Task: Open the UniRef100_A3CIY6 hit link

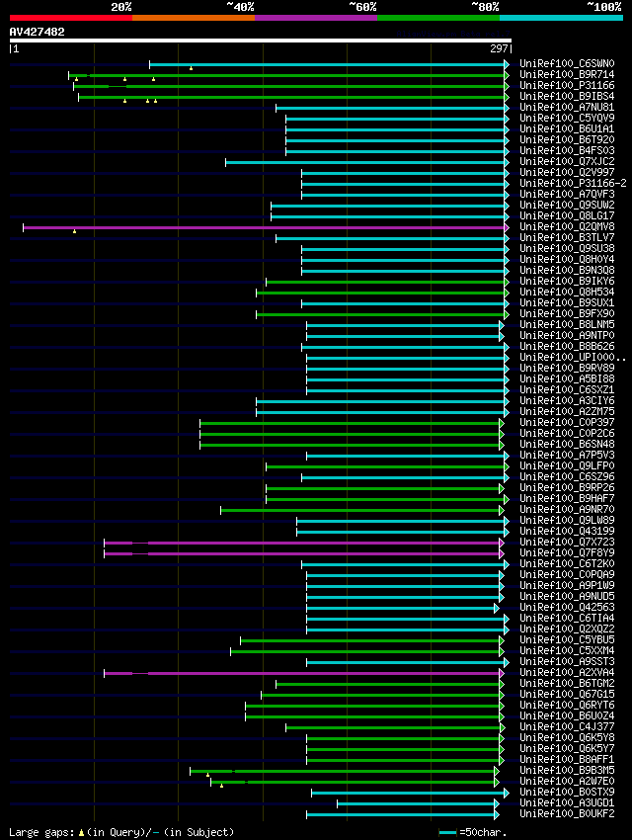Action: (567, 400)
